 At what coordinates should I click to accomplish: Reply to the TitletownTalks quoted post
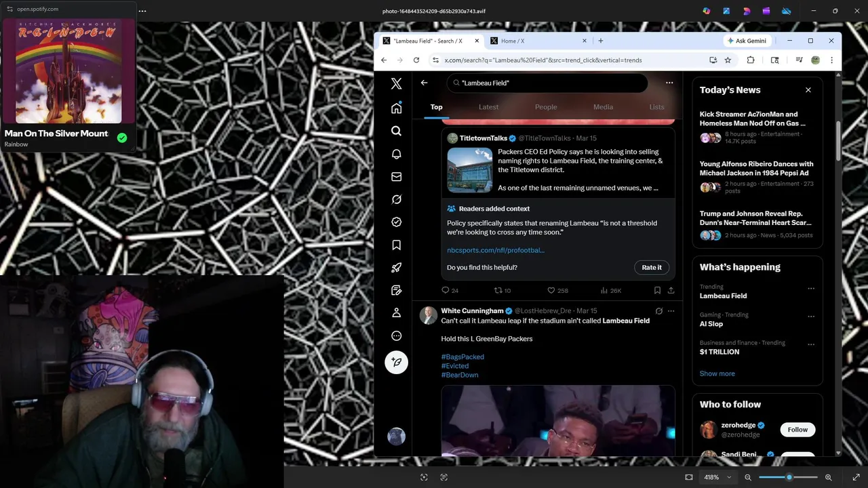(x=446, y=290)
